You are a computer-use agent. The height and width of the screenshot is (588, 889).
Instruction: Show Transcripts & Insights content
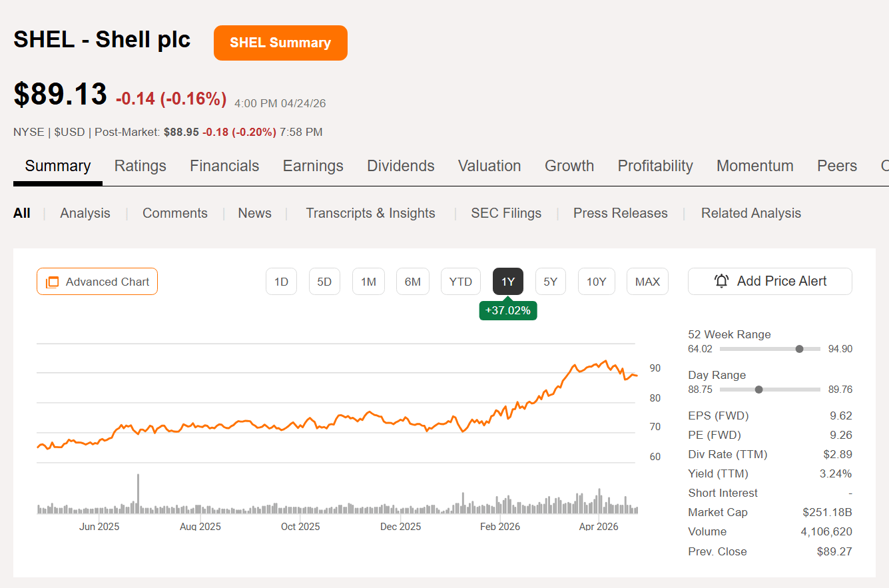[370, 213]
